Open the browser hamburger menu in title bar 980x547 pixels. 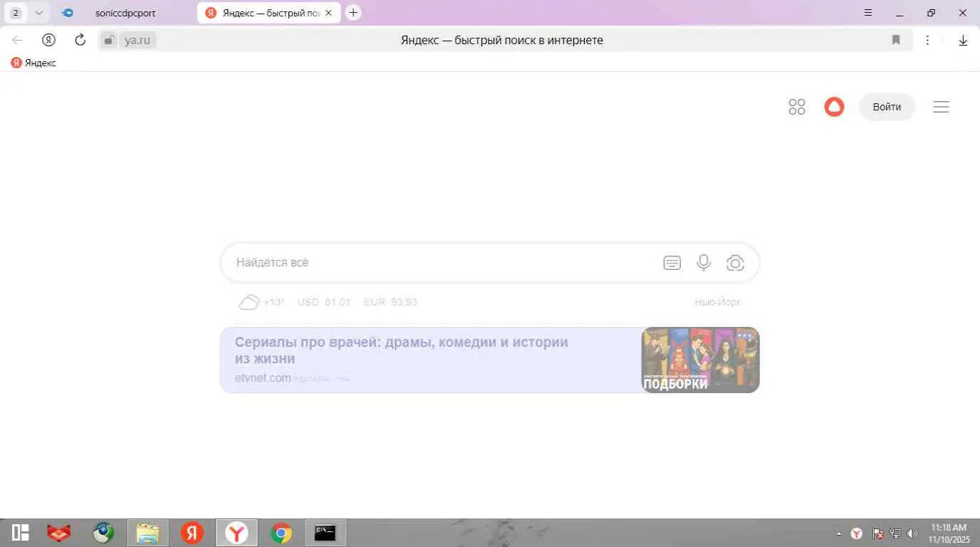[x=868, y=13]
